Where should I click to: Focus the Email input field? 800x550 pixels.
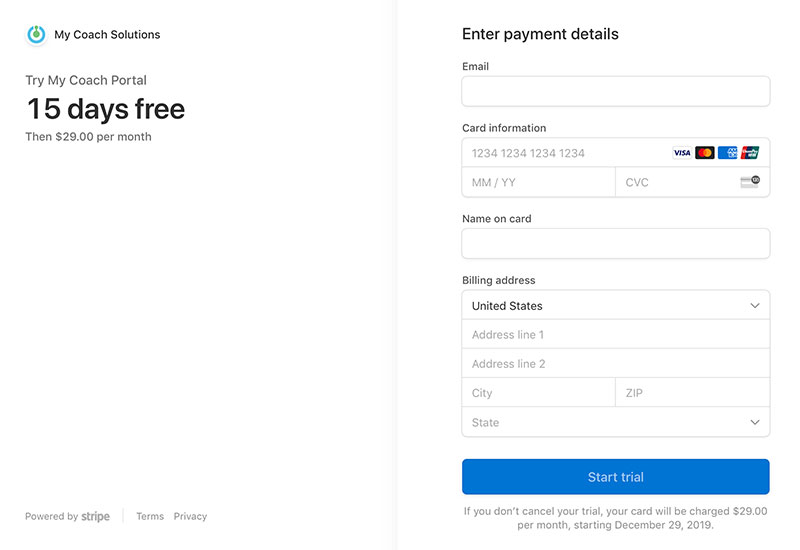pos(615,92)
